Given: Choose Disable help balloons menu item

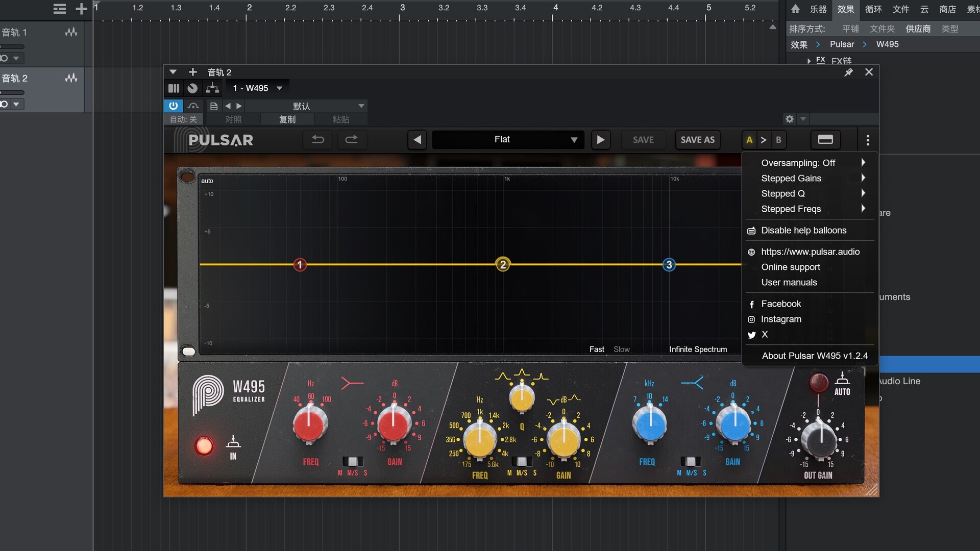Looking at the screenshot, I should click(810, 231).
